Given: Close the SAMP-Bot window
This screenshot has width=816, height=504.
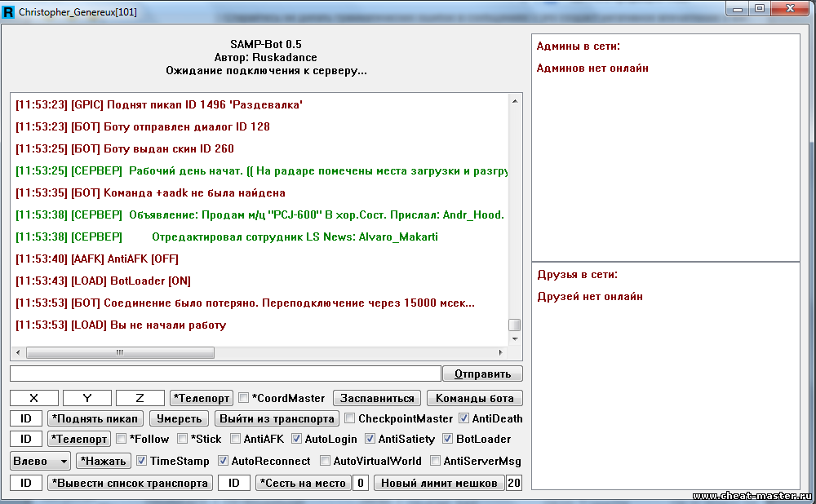Looking at the screenshot, I should (x=790, y=9).
